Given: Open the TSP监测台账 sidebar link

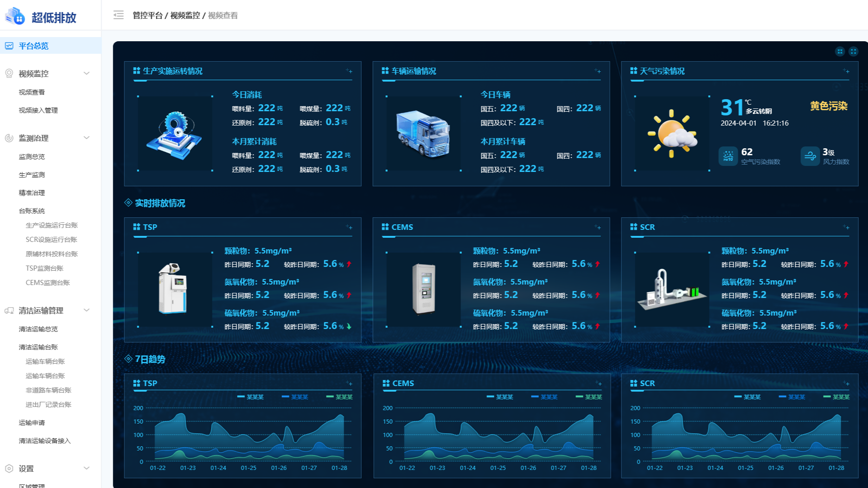Looking at the screenshot, I should pos(45,268).
